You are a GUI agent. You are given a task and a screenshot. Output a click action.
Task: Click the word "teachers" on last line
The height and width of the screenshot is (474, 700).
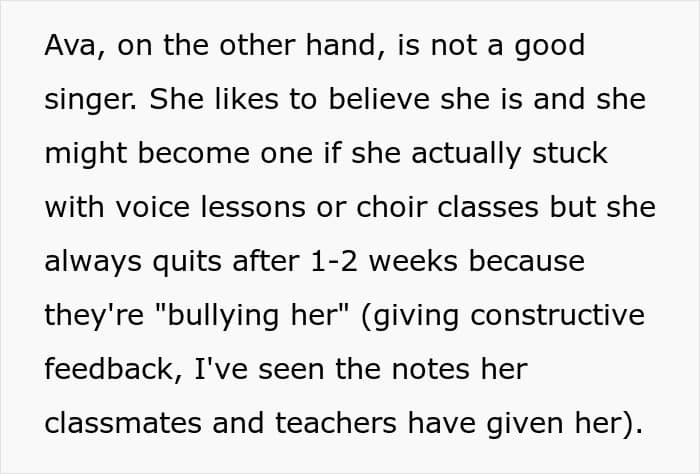tap(335, 423)
